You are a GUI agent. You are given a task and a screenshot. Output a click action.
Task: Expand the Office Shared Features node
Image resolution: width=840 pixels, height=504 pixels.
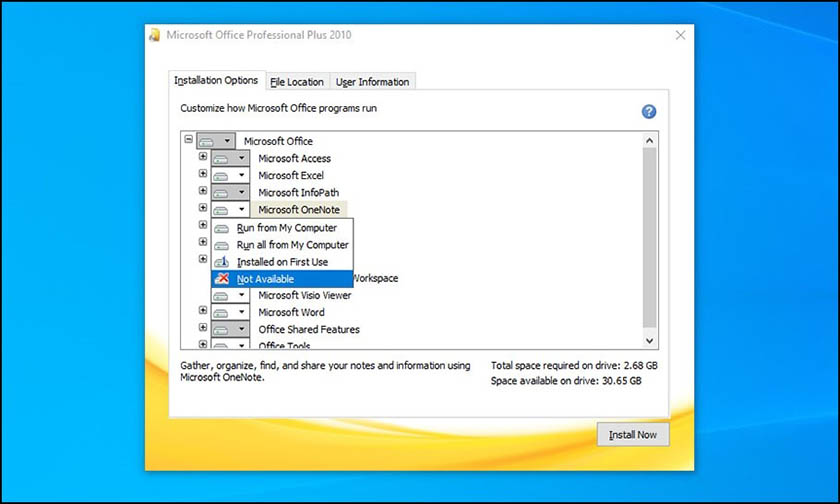click(203, 328)
